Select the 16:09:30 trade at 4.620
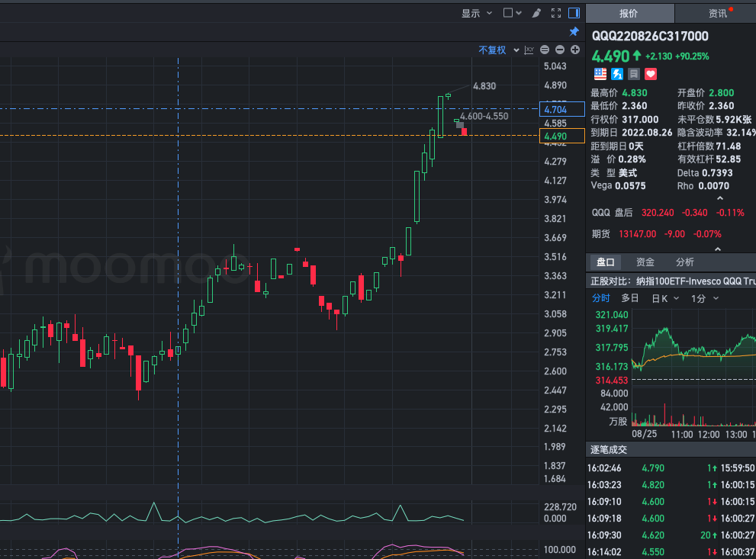Screen dimensions: 756x559 pos(651,535)
